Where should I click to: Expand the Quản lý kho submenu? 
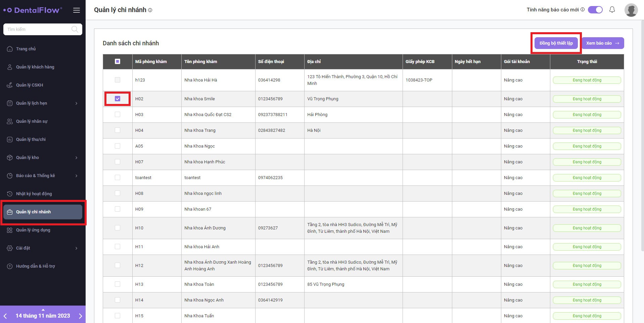(x=76, y=158)
